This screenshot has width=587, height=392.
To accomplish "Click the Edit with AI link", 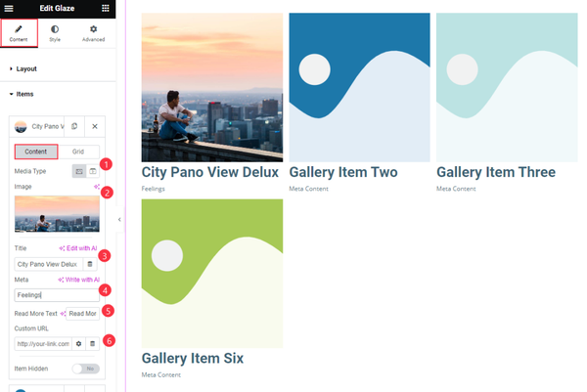I will [x=78, y=248].
